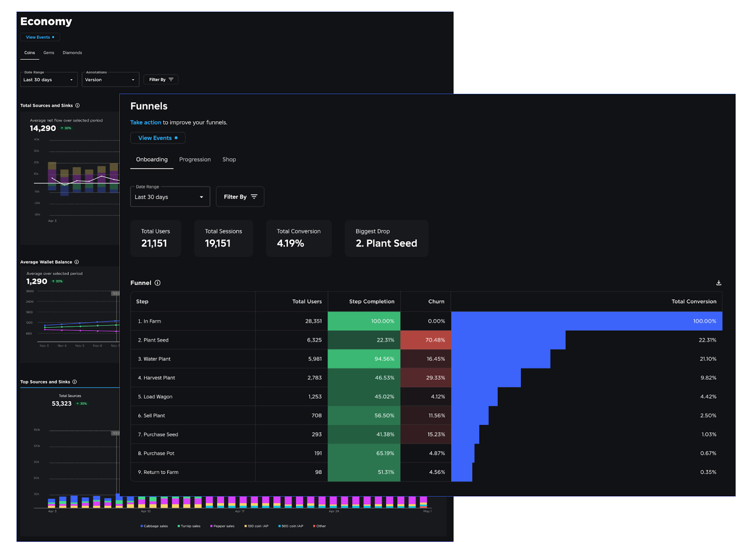Open the filter icon on the Economy panel

[x=171, y=79]
